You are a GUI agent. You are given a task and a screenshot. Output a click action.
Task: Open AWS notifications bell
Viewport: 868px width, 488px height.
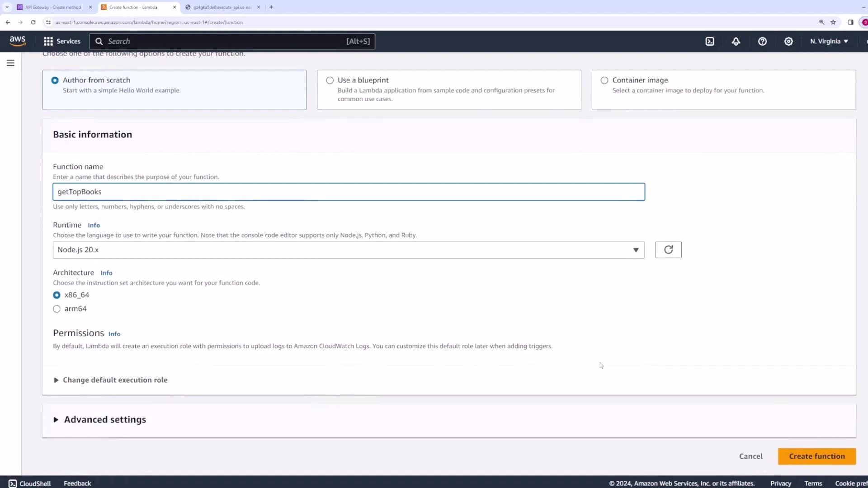pos(736,41)
